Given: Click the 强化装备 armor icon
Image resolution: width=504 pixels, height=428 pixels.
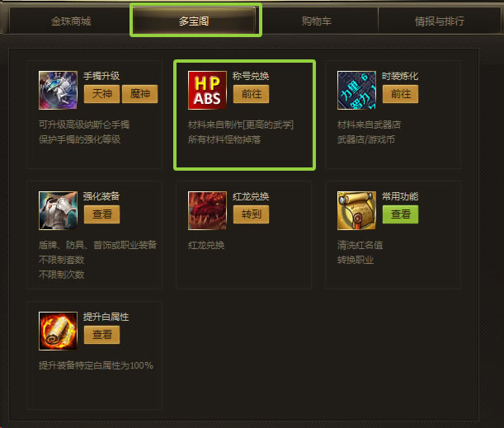Looking at the screenshot, I should pos(58,211).
